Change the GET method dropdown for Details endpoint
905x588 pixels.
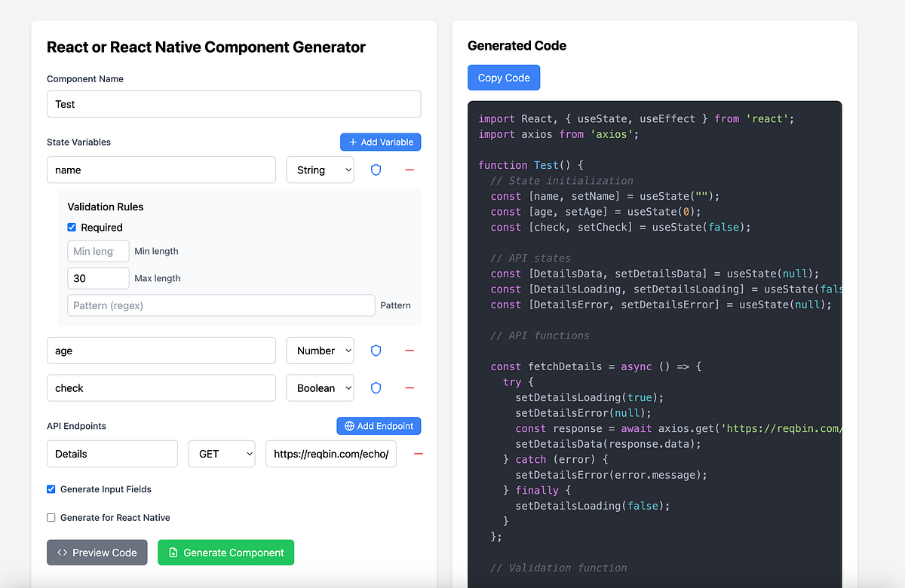[x=221, y=453]
